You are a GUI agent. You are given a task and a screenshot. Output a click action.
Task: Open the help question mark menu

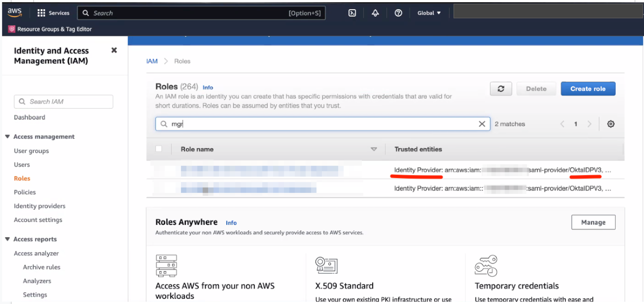[x=398, y=13]
